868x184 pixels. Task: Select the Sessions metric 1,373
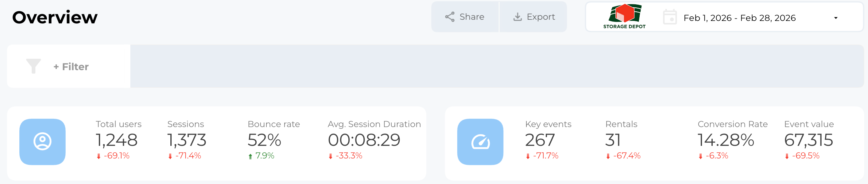(187, 140)
